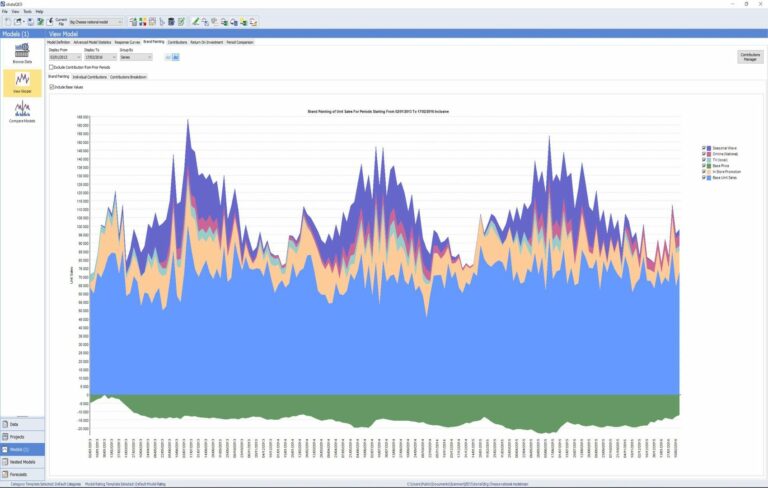This screenshot has height=488, width=768.
Task: Click the Unit Sales axis label
Action: [x=72, y=275]
